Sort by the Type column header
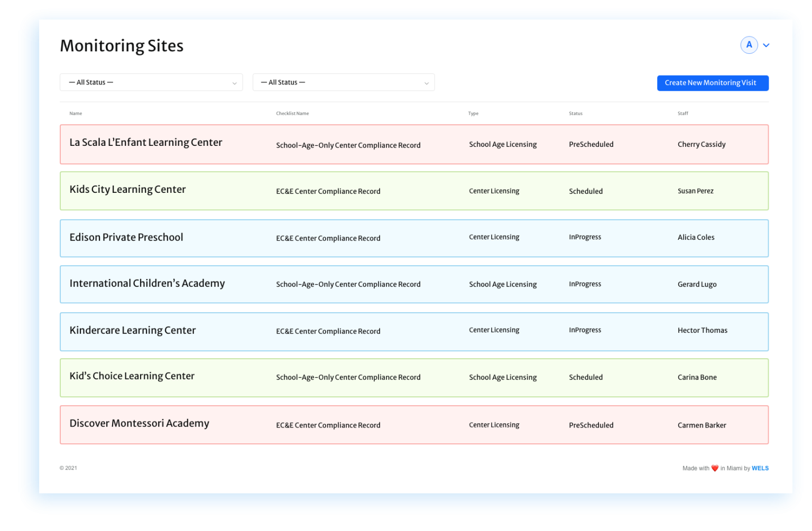812x531 pixels. point(473,114)
